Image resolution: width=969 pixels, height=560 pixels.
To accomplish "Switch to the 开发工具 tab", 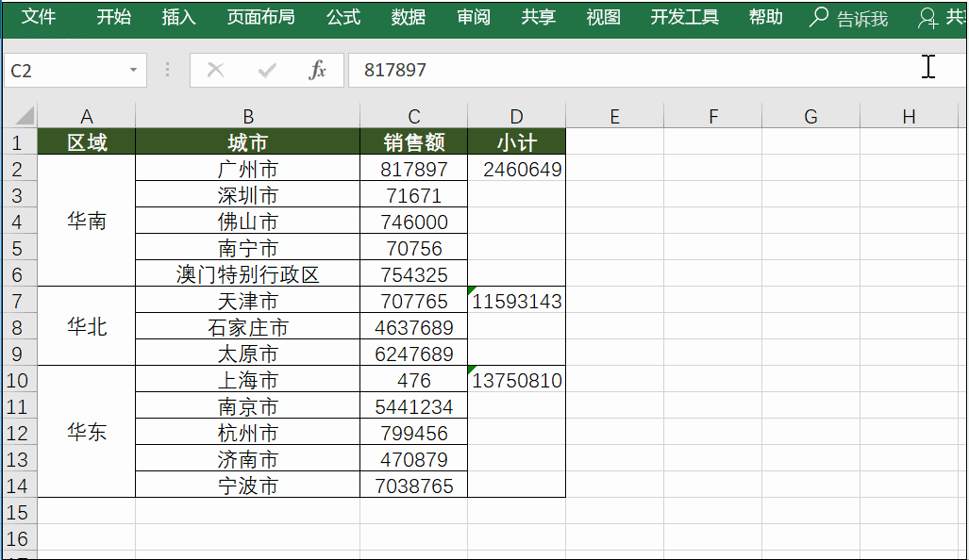I will coord(684,17).
